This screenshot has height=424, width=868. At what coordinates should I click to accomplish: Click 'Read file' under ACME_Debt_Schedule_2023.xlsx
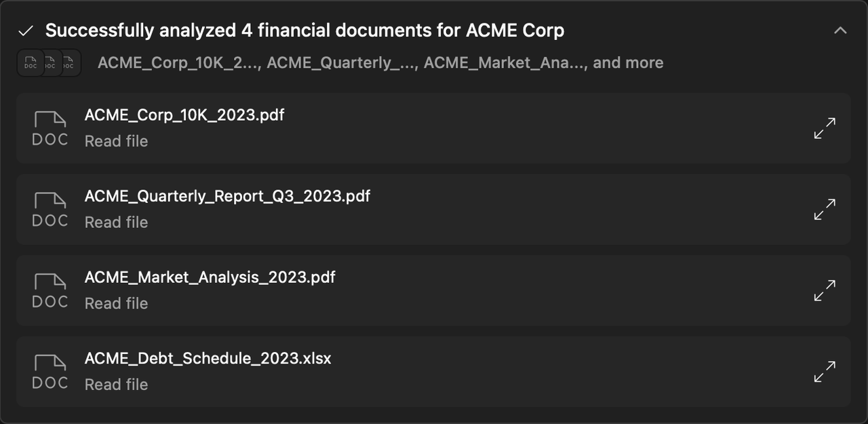(x=116, y=385)
